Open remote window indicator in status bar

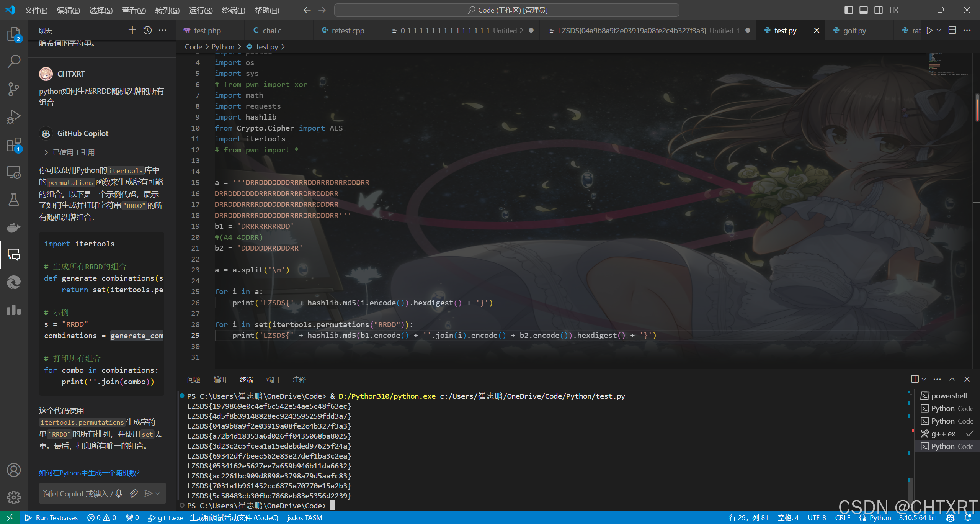(x=10, y=517)
